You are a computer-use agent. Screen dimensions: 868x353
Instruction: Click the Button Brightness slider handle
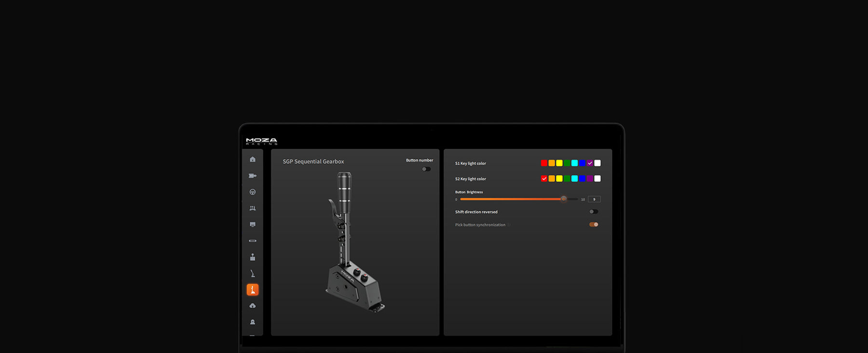pos(563,199)
